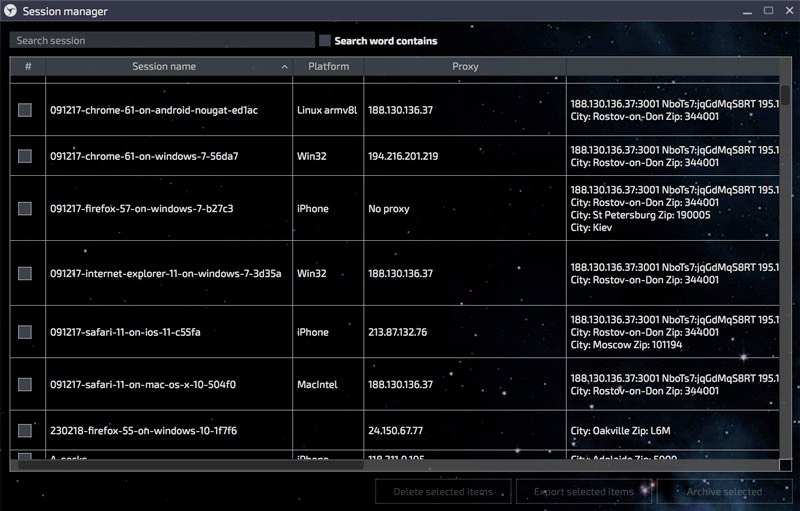Check the box for 091217-firefox-57-on-windows-7-b27c3

tap(25, 209)
